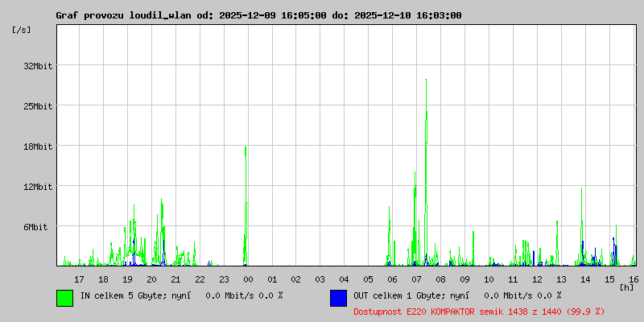Click the 12Mbit y-axis label

(38, 187)
